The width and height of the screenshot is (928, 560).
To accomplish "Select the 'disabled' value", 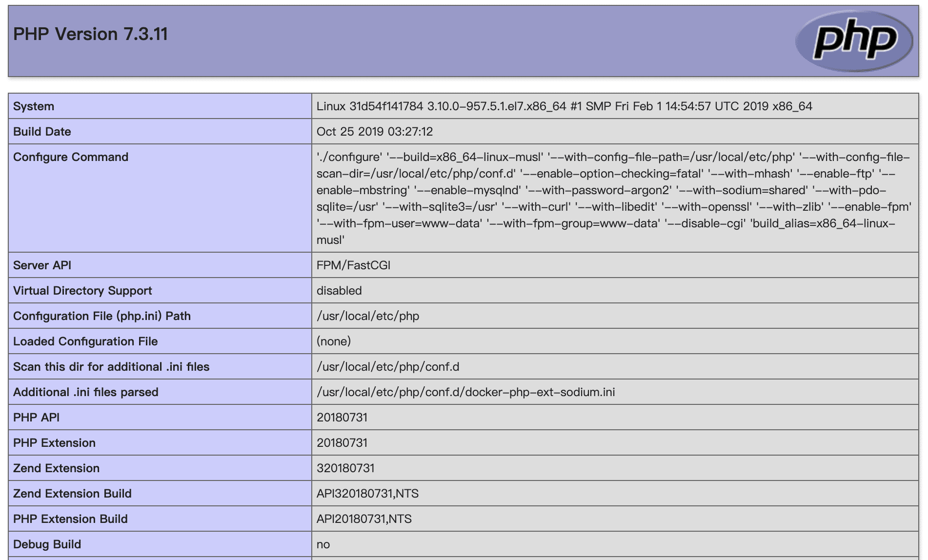I will click(x=339, y=291).
